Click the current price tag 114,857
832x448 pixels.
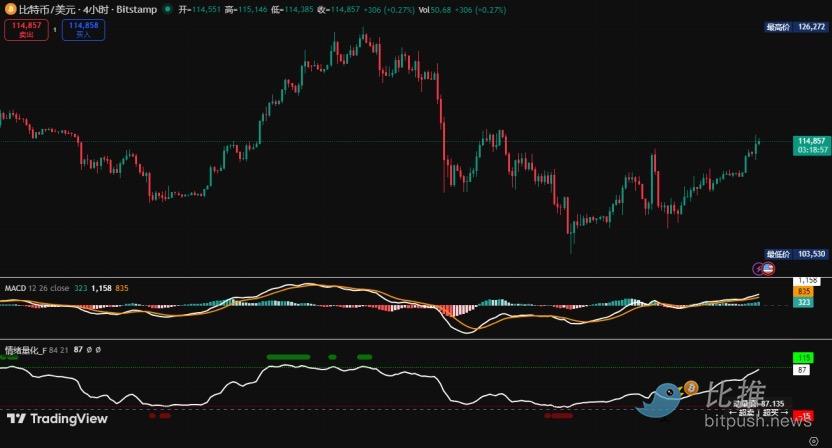[810, 145]
